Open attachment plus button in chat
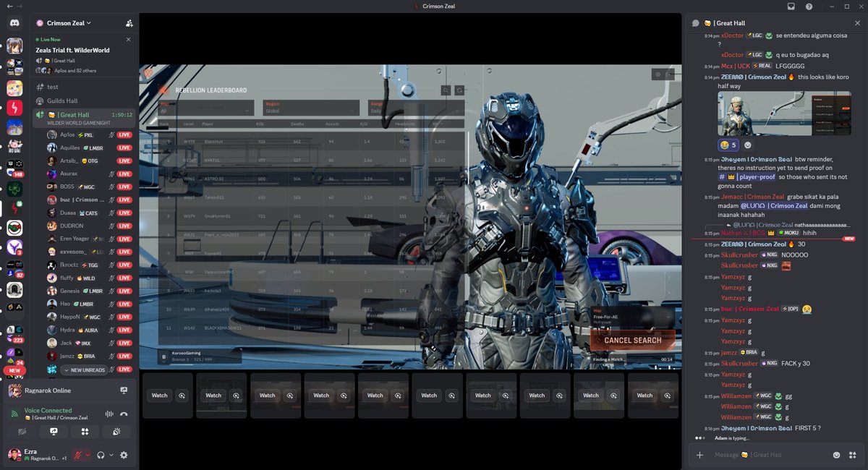Image resolution: width=868 pixels, height=470 pixels. (x=699, y=455)
